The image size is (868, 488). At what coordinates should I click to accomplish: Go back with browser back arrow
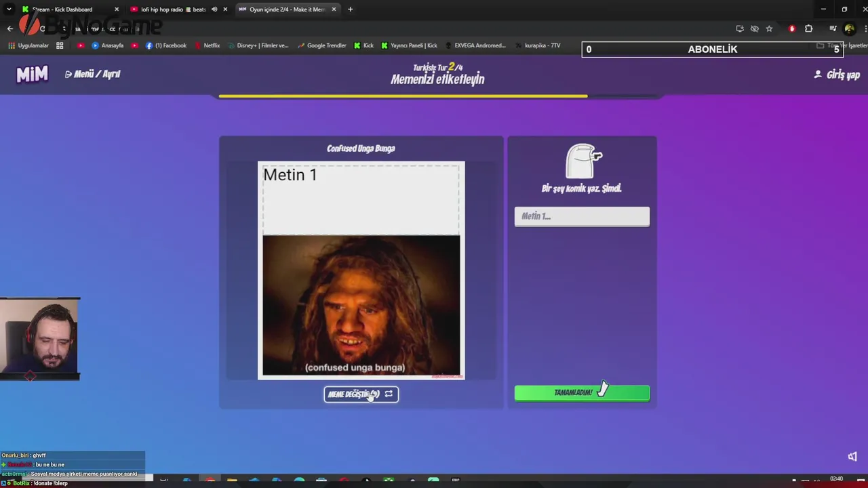tap(9, 28)
